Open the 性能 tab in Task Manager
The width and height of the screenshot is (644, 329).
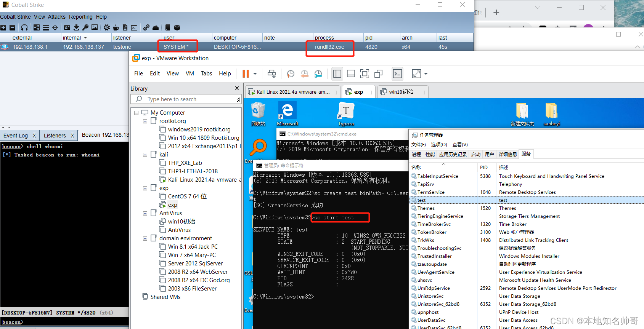pyautogui.click(x=430, y=154)
